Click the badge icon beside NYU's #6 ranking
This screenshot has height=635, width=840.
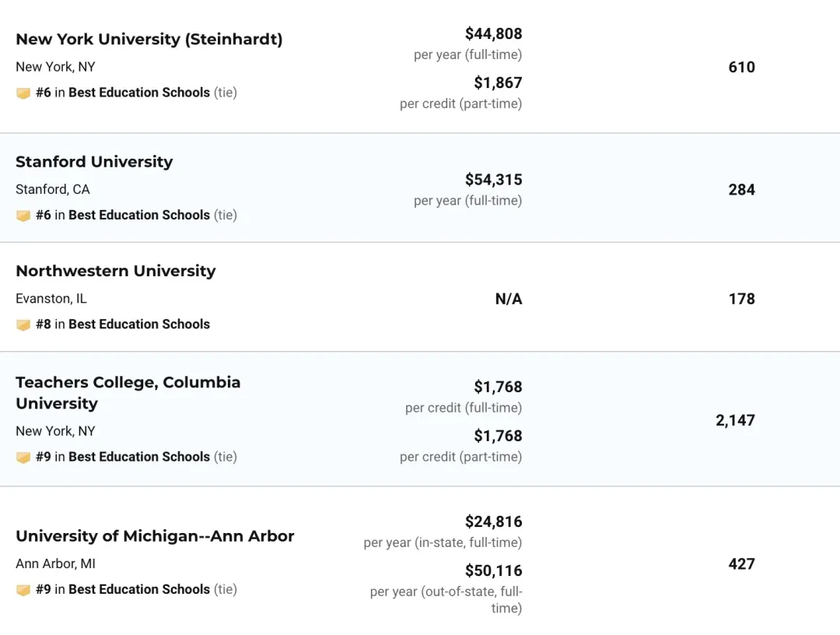23,93
